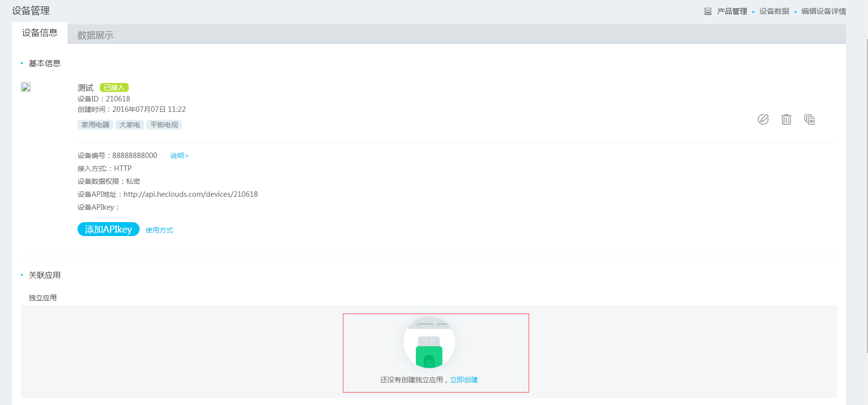868x405 pixels.
Task: Click the trash icon to delete device
Action: coord(786,119)
